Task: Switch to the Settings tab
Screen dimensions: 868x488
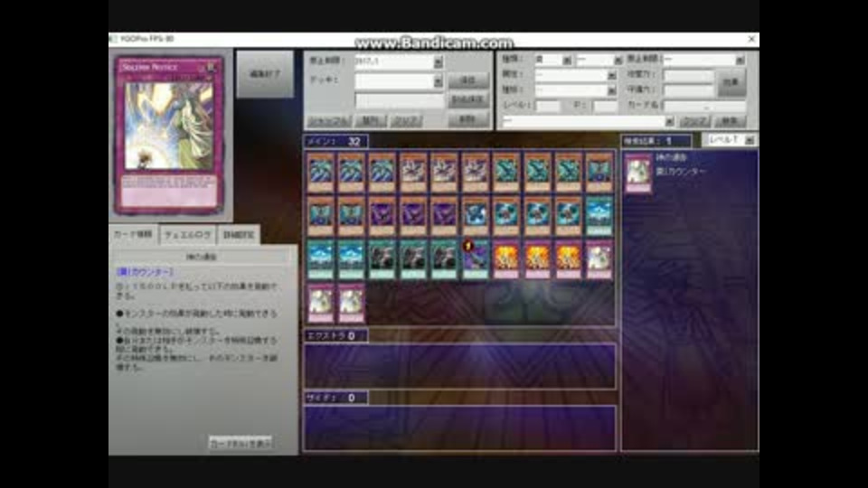Action: pyautogui.click(x=239, y=235)
